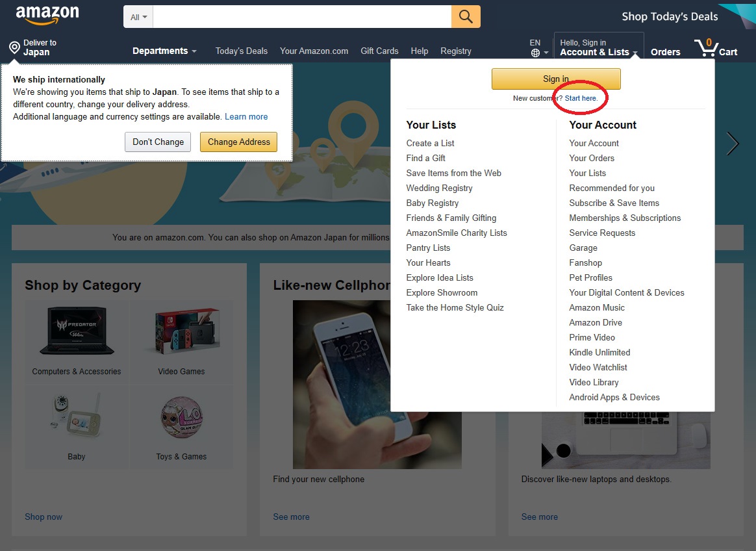
Task: Open Save Items from the Web
Action: [x=454, y=173]
